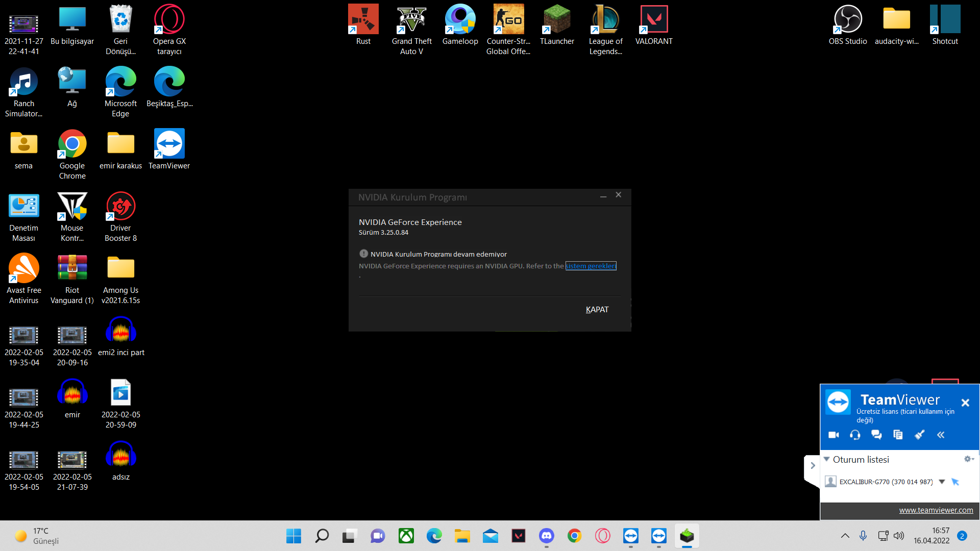The image size is (980, 551).
Task: Click the KAPAT button in NVIDIA installer
Action: 597,310
